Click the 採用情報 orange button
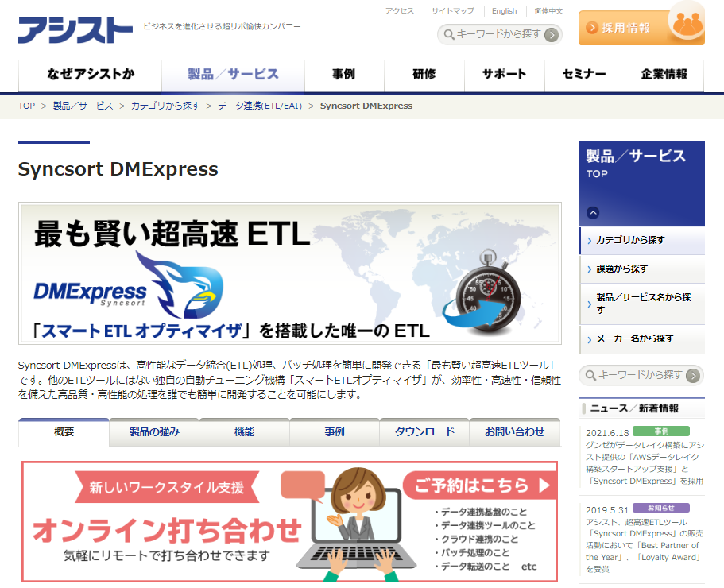The width and height of the screenshot is (724, 588). tap(641, 28)
